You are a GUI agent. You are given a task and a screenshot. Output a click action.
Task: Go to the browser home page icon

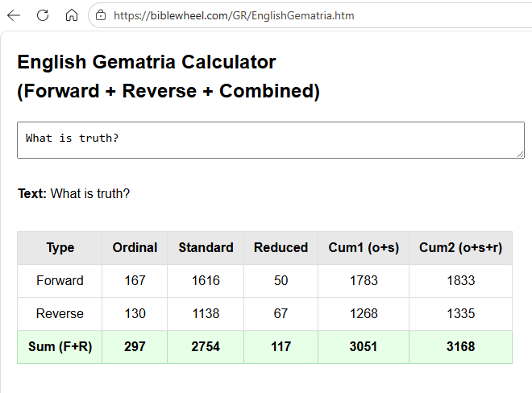click(x=72, y=15)
